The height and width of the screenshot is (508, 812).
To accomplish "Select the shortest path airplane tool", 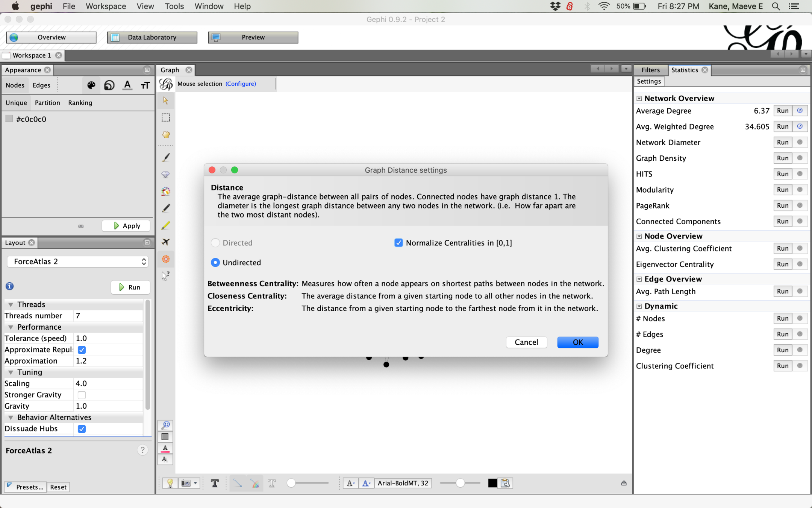I will (x=165, y=242).
